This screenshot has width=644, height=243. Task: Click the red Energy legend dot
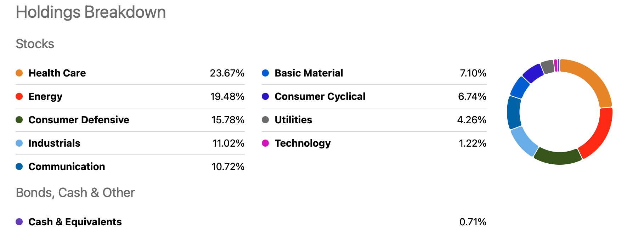(x=19, y=96)
